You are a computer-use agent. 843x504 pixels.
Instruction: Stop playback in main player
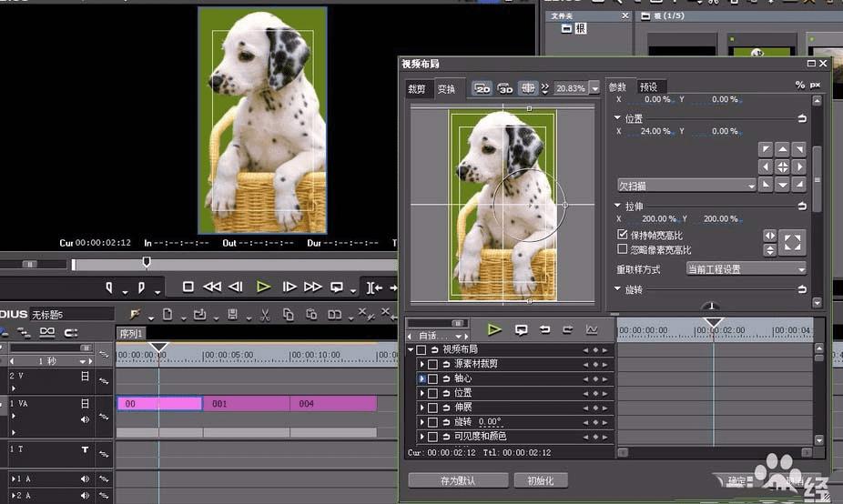pyautogui.click(x=188, y=287)
